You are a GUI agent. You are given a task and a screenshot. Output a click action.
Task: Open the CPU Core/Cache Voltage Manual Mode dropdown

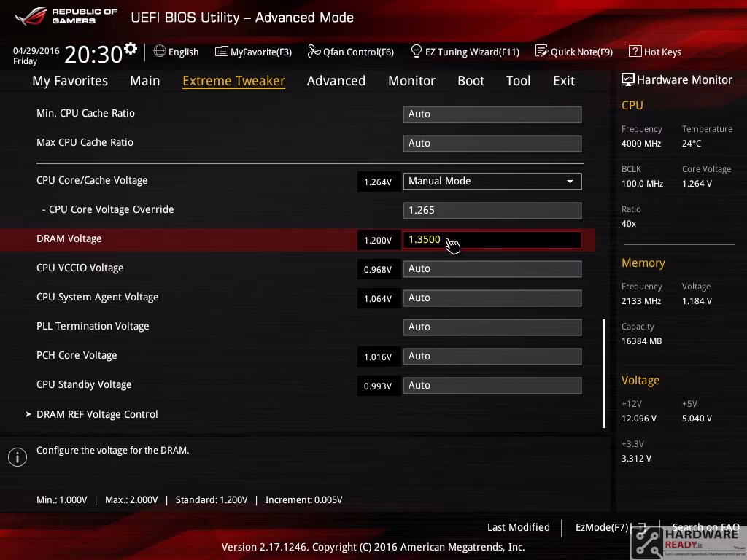[x=492, y=182]
